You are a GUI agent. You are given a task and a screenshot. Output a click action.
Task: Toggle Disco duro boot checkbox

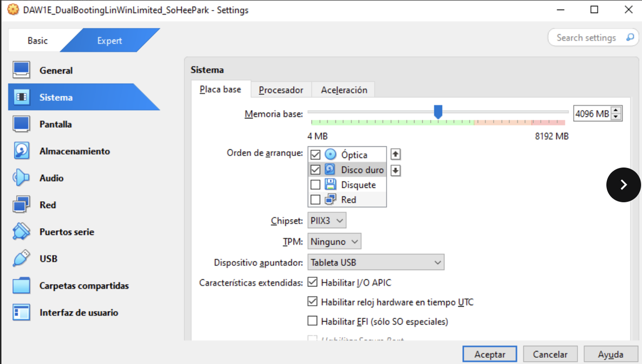(x=315, y=170)
